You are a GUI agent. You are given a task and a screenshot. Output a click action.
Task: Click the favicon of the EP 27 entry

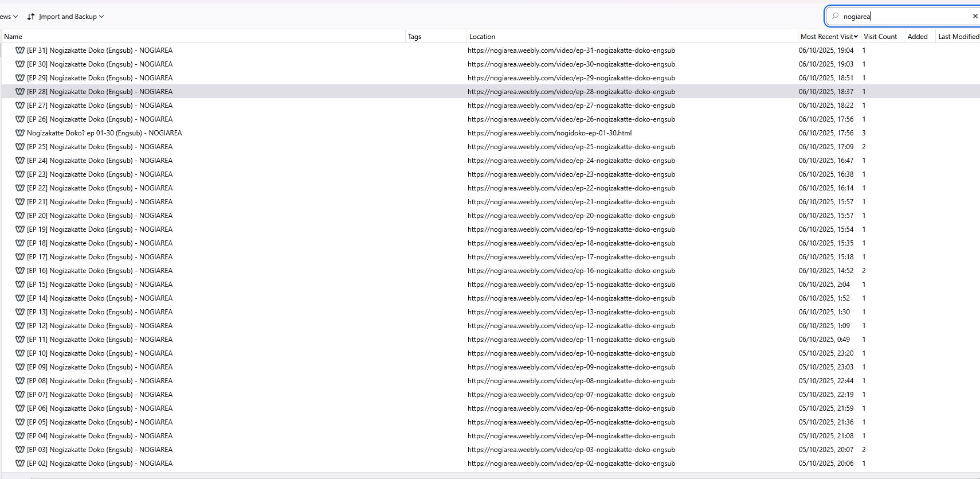pos(20,106)
